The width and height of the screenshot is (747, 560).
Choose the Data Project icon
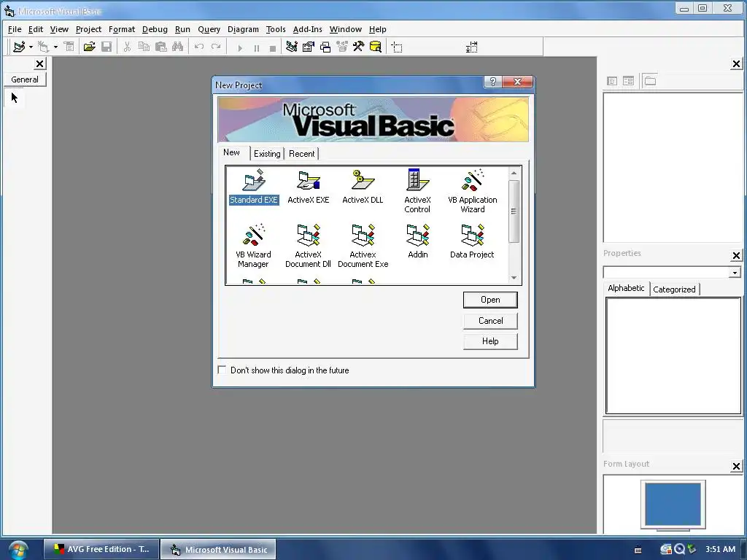click(x=472, y=241)
